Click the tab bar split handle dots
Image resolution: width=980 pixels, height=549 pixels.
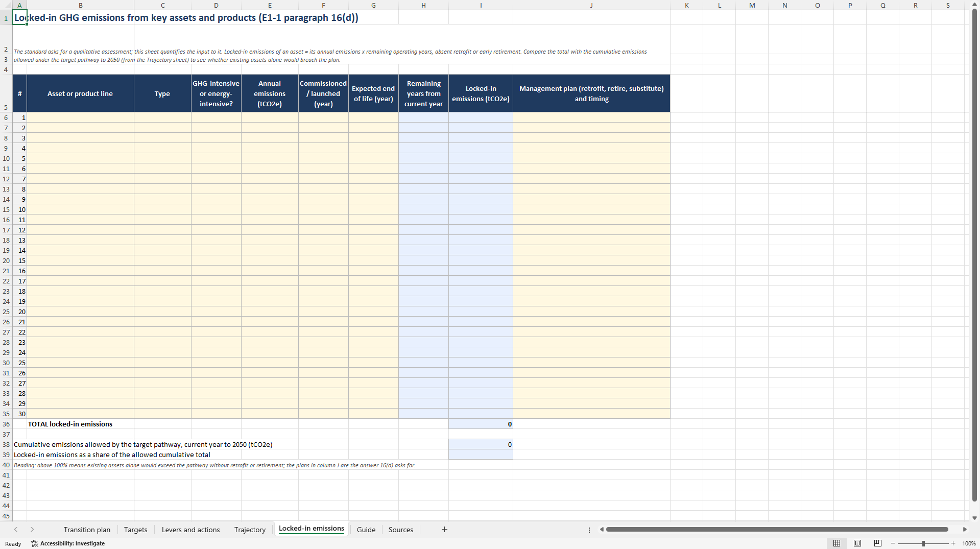click(x=589, y=530)
